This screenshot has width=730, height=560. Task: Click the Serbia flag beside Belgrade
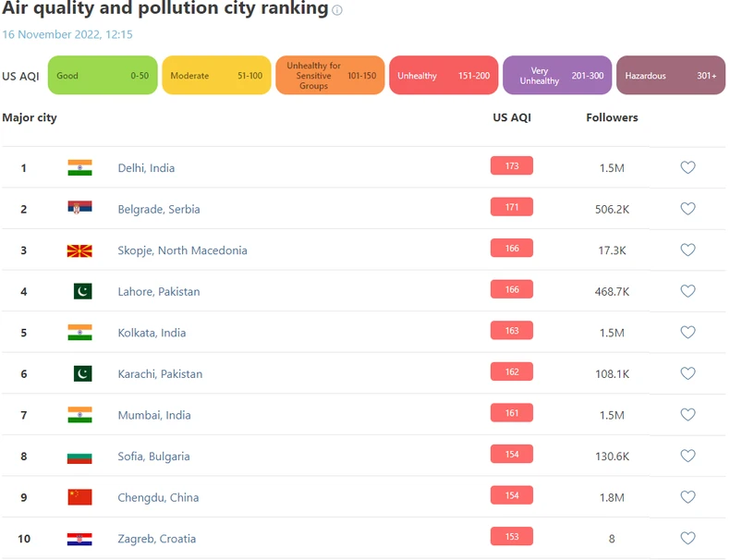pos(79,209)
